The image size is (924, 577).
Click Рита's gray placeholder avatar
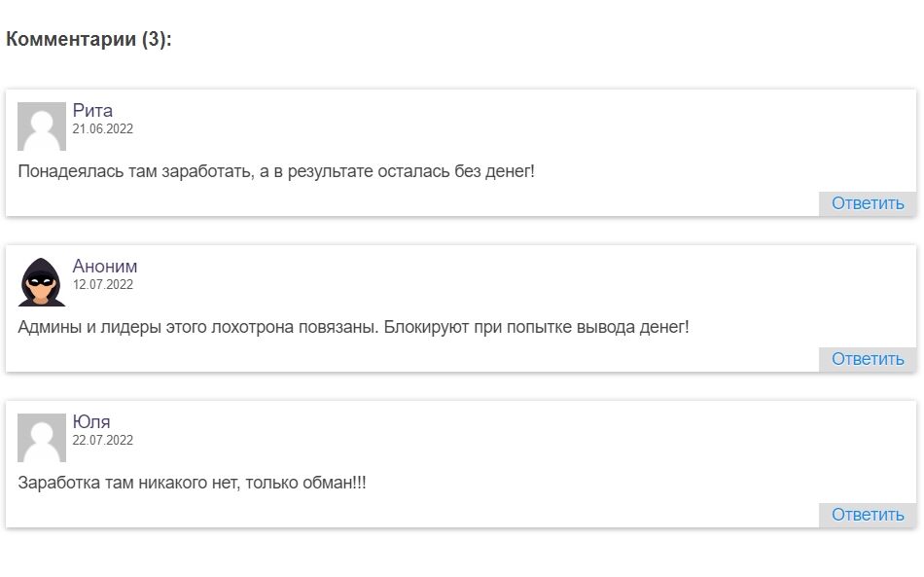point(42,126)
